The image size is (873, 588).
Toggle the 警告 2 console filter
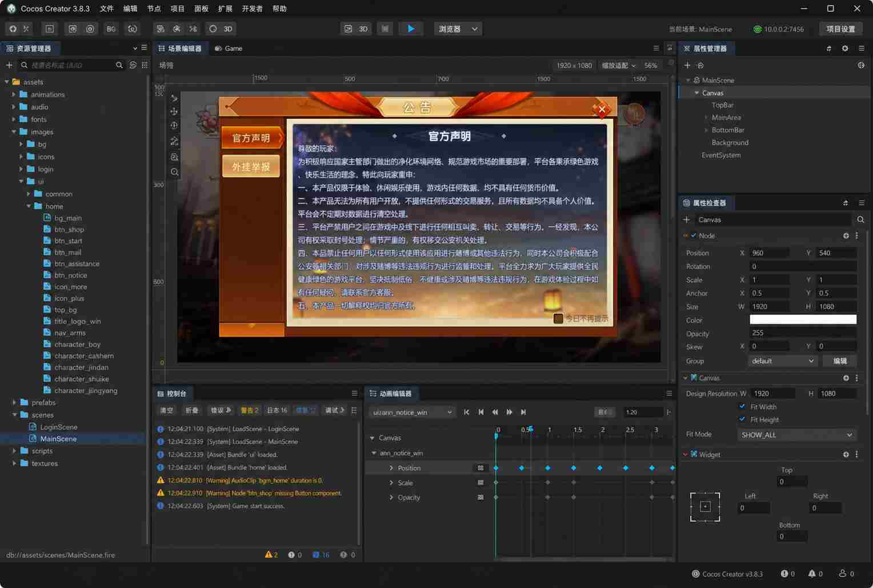[x=250, y=410]
